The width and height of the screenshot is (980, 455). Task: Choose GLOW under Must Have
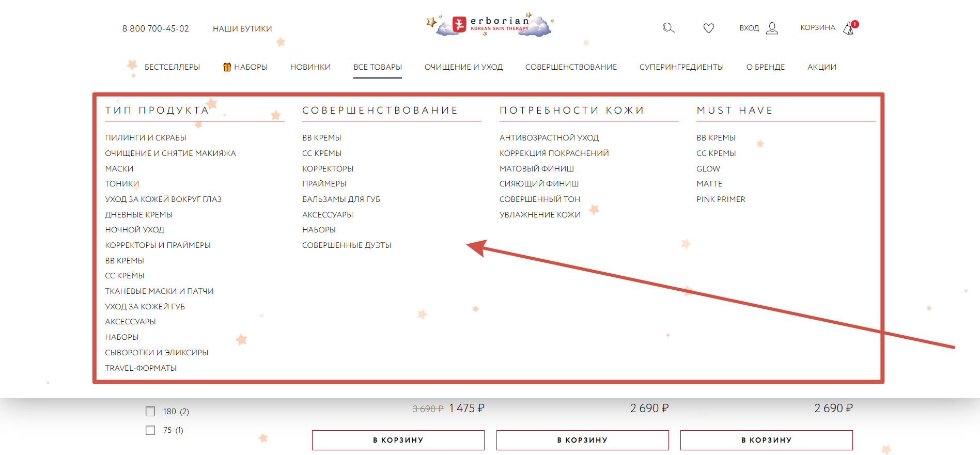tap(708, 169)
